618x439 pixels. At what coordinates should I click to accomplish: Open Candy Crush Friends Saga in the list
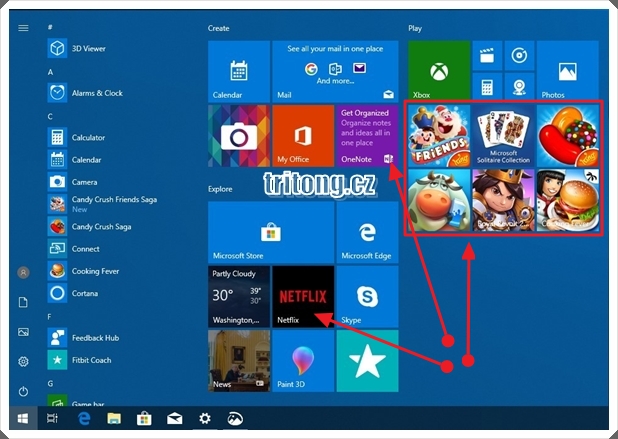point(102,204)
